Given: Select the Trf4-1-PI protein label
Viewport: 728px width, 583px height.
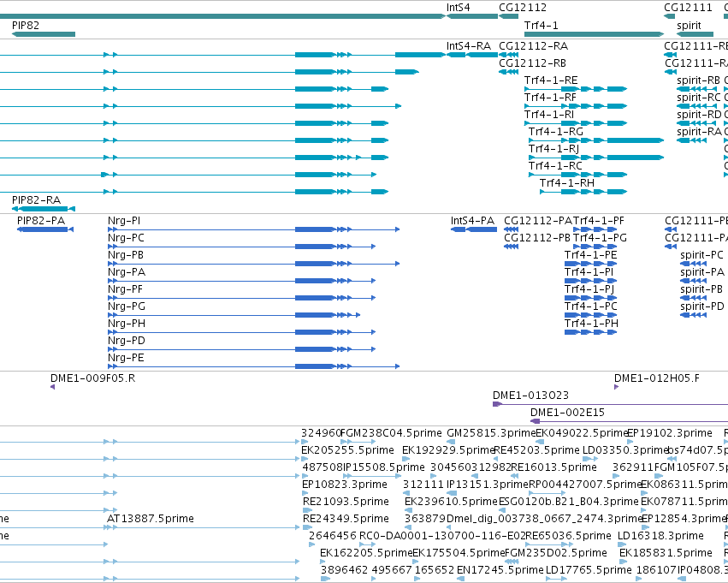Looking at the screenshot, I should [589, 272].
